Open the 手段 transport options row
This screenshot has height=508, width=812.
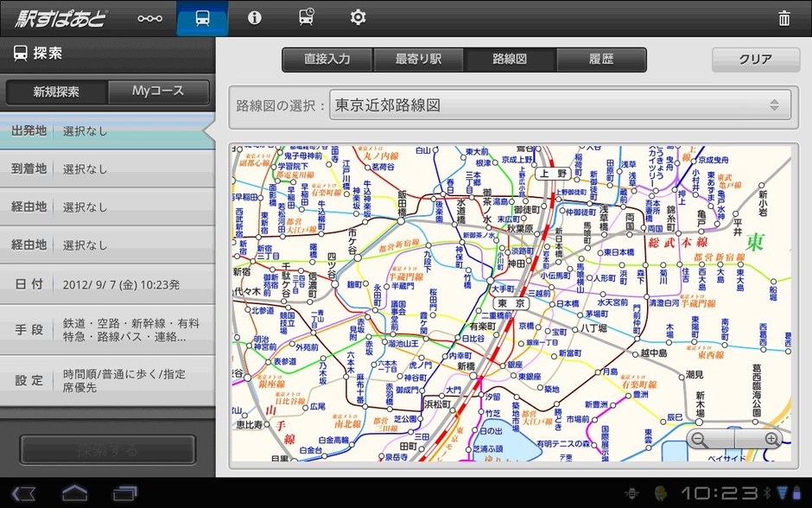(x=107, y=330)
